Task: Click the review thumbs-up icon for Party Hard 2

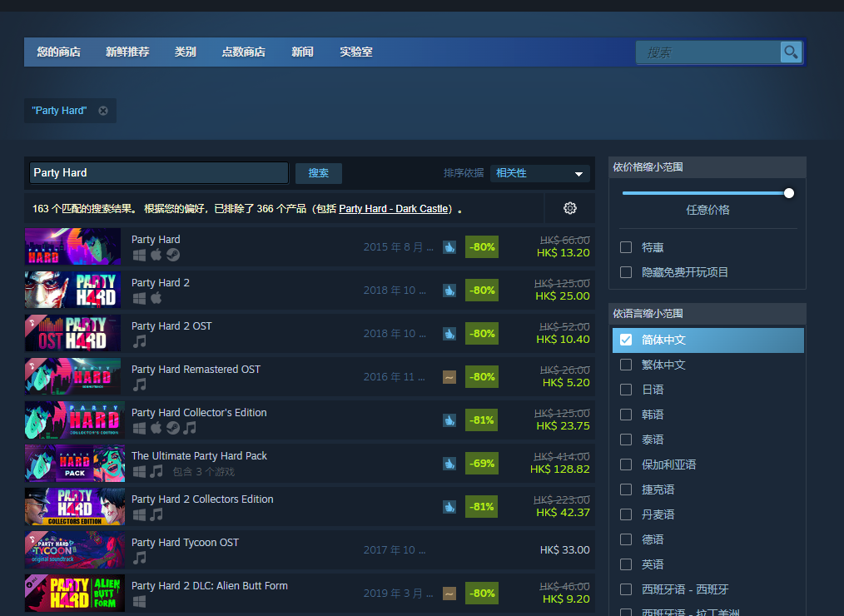Action: [x=449, y=291]
